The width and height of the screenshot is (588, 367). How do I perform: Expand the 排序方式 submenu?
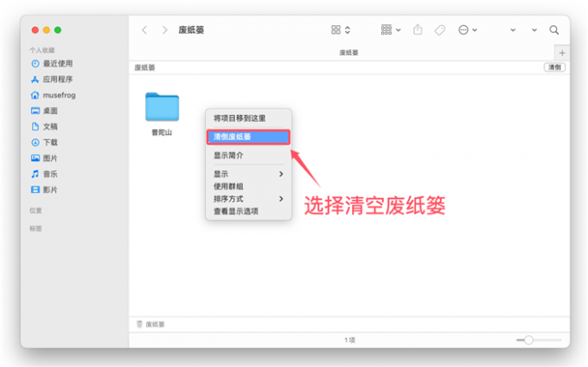(249, 199)
